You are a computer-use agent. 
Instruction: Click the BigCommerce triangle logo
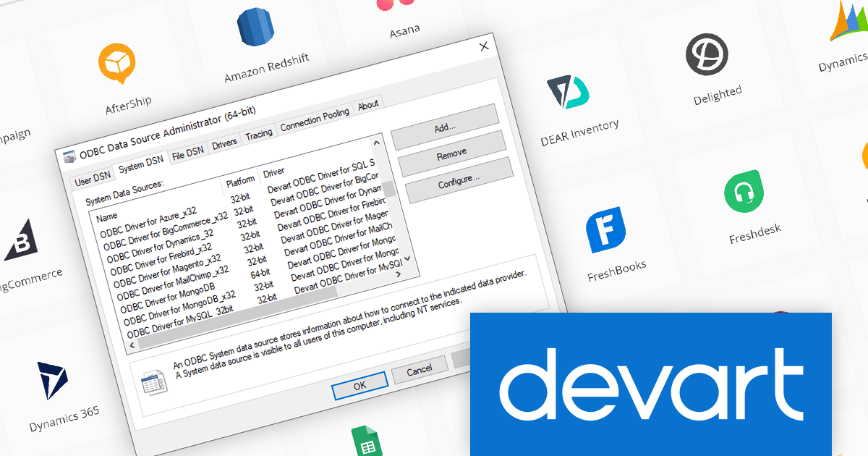[x=21, y=239]
